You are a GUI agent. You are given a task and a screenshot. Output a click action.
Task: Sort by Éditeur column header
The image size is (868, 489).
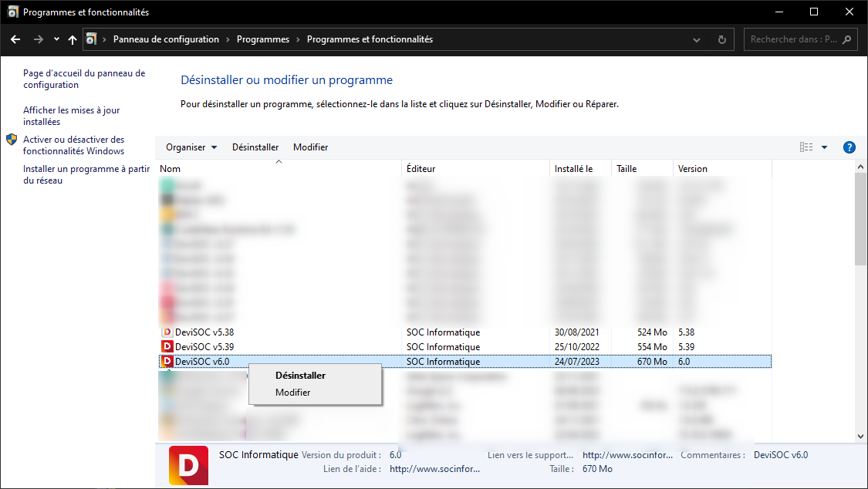coord(475,169)
